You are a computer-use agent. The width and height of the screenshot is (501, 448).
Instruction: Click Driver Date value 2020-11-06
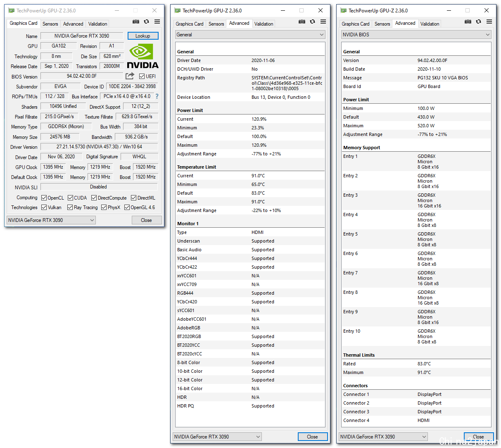click(263, 60)
